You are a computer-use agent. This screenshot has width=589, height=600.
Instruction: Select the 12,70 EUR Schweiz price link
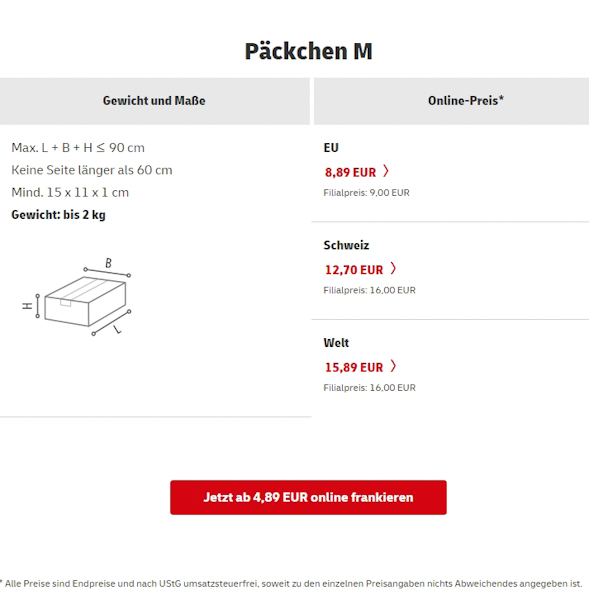coord(354,270)
